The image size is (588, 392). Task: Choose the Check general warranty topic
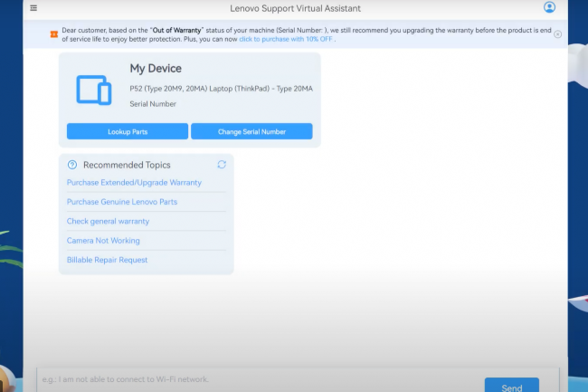tap(108, 221)
